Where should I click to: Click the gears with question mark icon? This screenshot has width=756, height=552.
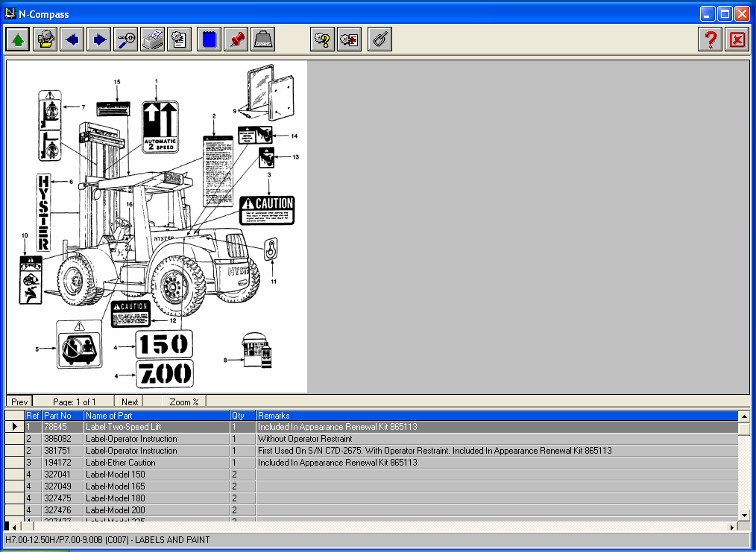tap(323, 39)
